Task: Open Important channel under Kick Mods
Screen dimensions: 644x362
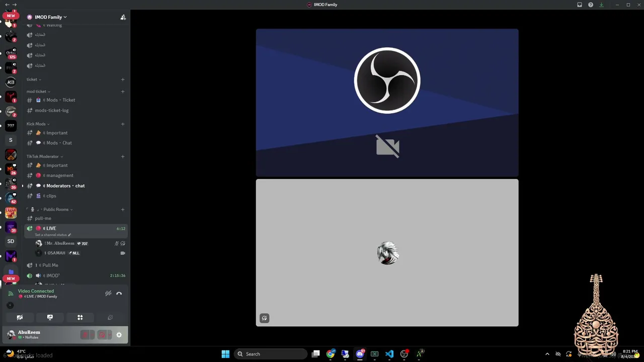Action: pos(76,133)
